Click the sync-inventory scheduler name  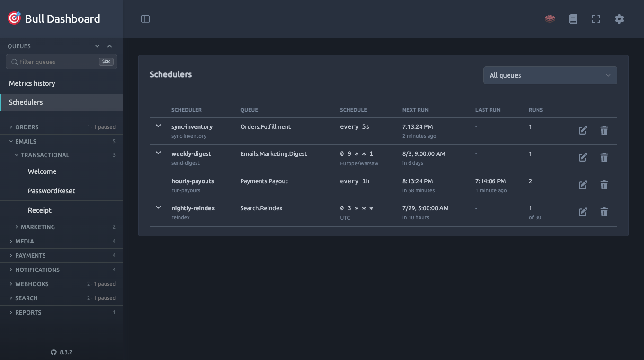(192, 126)
